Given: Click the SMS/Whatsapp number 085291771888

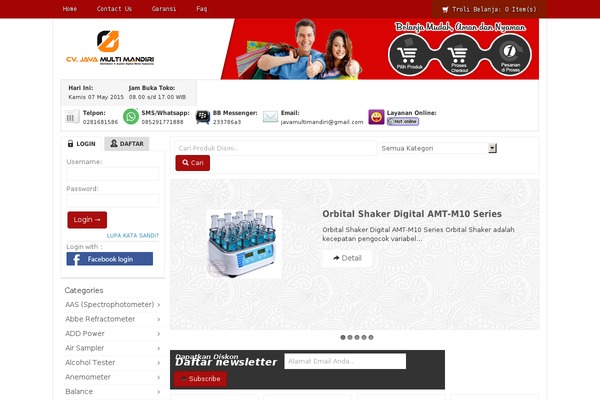Looking at the screenshot, I should tap(163, 122).
